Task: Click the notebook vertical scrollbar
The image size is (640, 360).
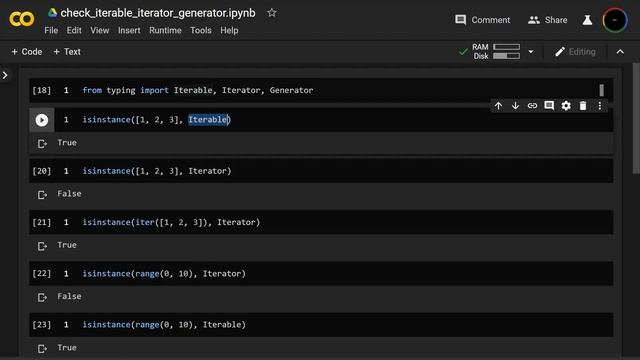Action: [636, 118]
